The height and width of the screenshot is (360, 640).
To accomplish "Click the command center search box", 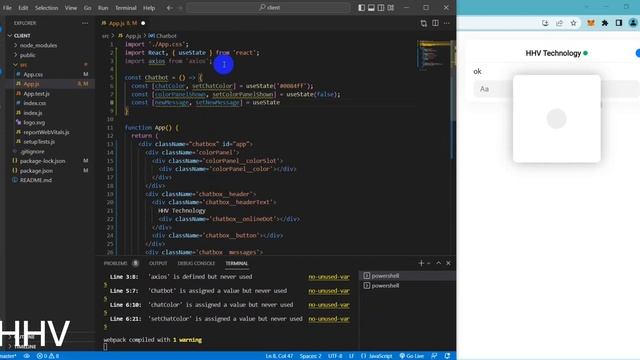I will 268,7.
